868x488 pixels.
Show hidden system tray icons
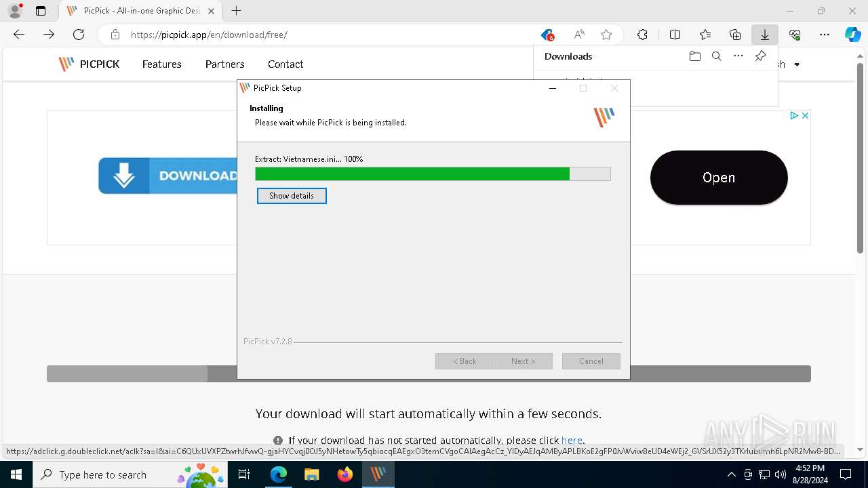(731, 474)
